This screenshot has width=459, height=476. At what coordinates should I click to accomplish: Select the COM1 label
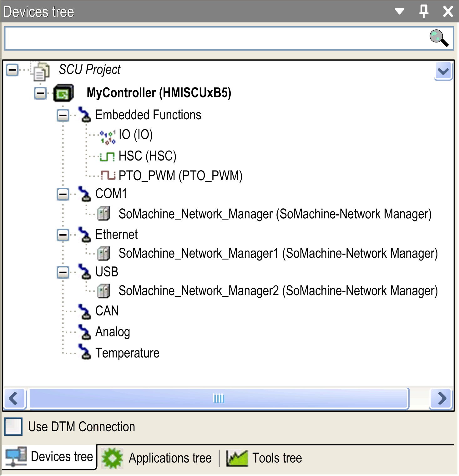[111, 194]
